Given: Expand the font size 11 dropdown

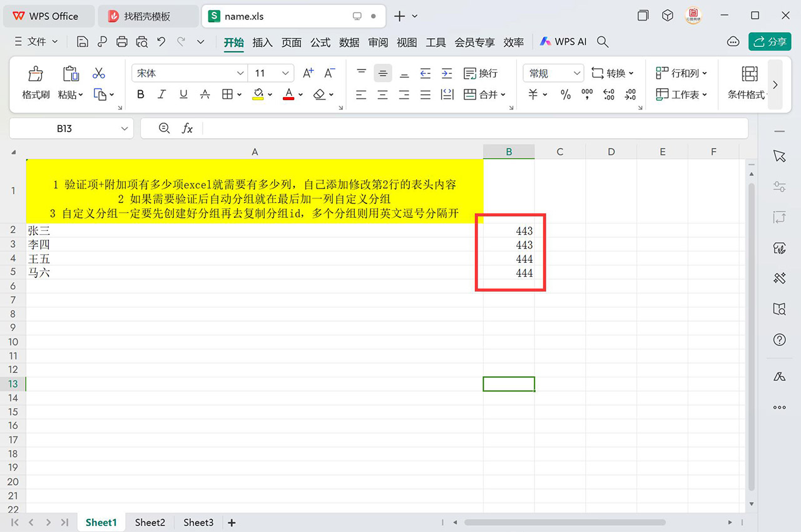Looking at the screenshot, I should click(x=285, y=73).
